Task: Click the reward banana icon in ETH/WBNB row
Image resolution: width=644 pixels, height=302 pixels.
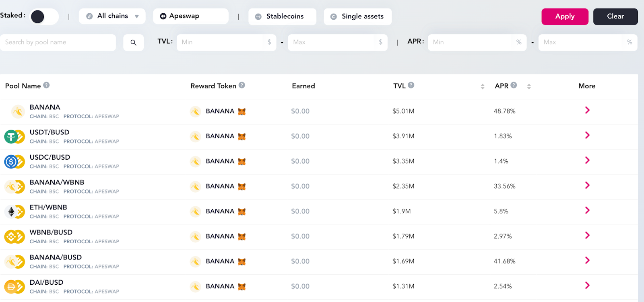Action: pyautogui.click(x=195, y=212)
